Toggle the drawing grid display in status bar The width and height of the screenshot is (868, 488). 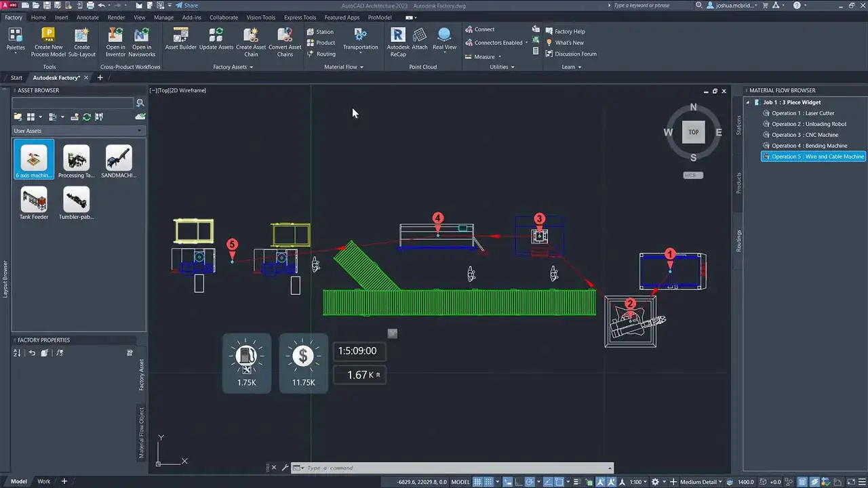pyautogui.click(x=477, y=482)
